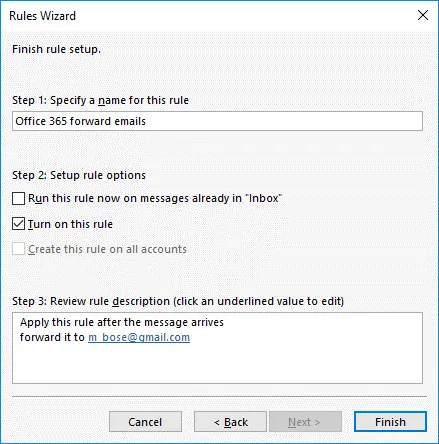The image size is (439, 444).
Task: Finish creating the rule with Finish button
Action: point(390,422)
